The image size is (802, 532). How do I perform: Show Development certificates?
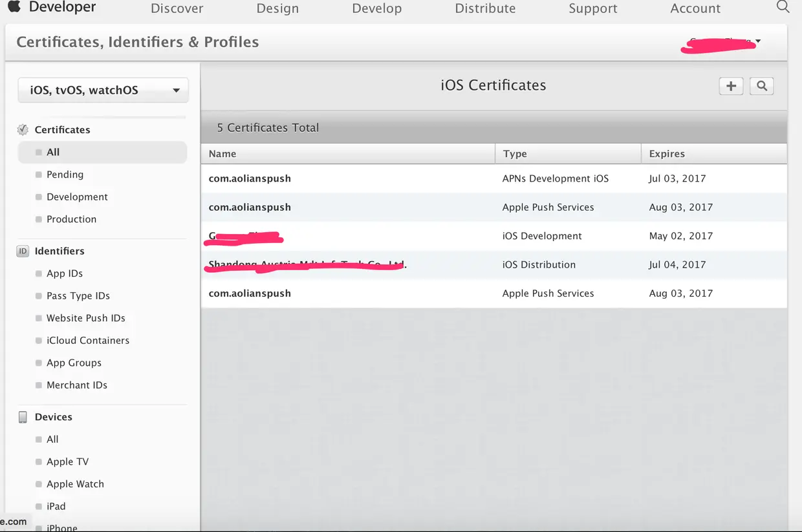coord(77,197)
